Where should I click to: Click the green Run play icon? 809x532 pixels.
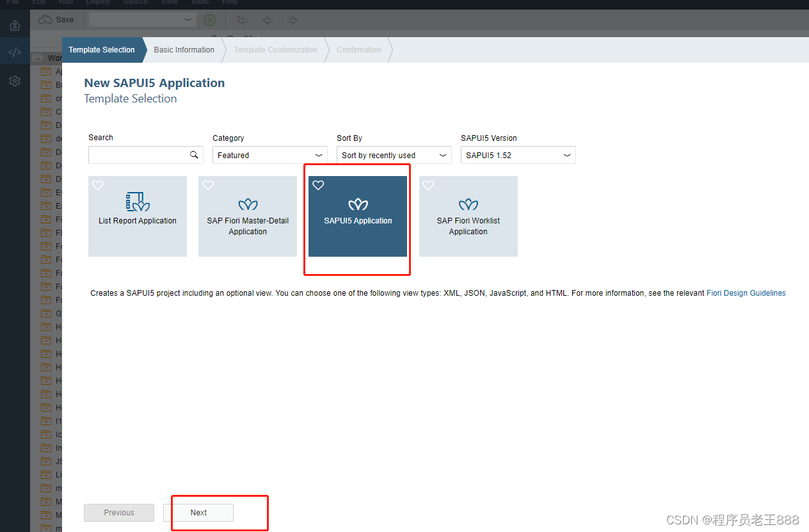click(209, 20)
